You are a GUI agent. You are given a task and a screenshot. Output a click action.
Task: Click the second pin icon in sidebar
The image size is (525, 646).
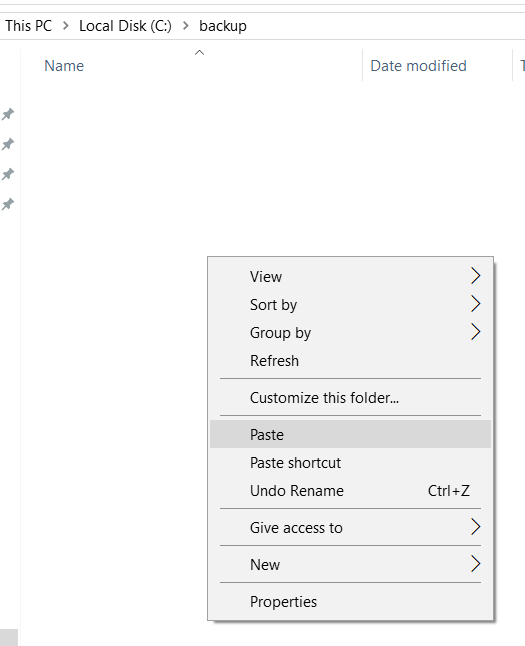8,144
